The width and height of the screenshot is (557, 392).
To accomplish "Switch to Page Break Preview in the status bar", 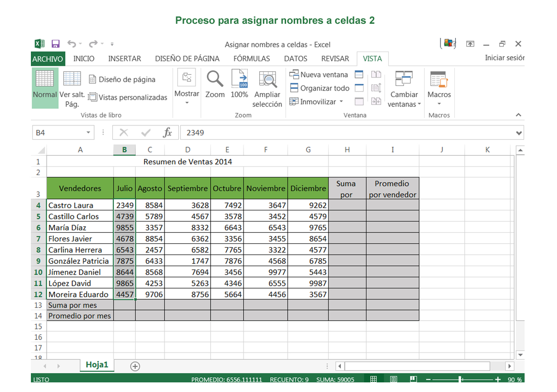I will click(x=414, y=379).
